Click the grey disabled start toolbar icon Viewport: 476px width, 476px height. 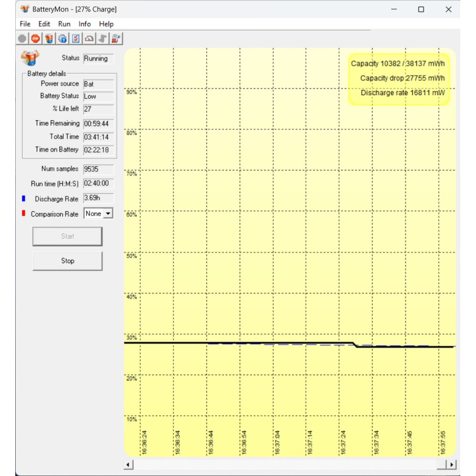22,39
